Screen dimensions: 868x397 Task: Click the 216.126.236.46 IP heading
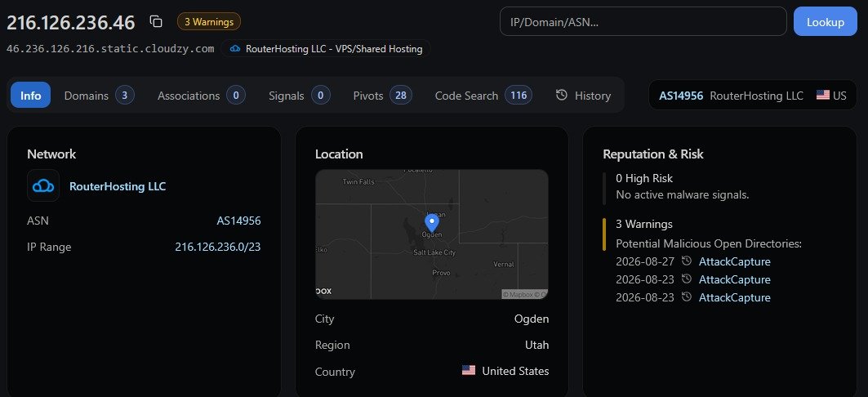71,22
